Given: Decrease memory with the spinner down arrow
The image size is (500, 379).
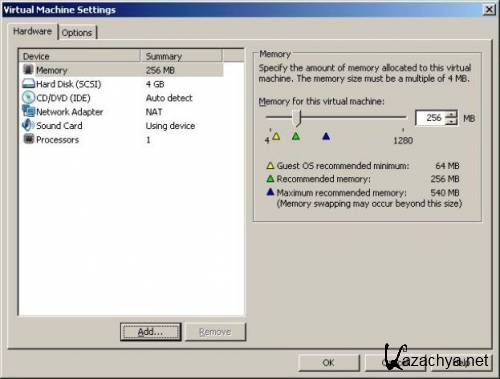Looking at the screenshot, I should point(451,121).
